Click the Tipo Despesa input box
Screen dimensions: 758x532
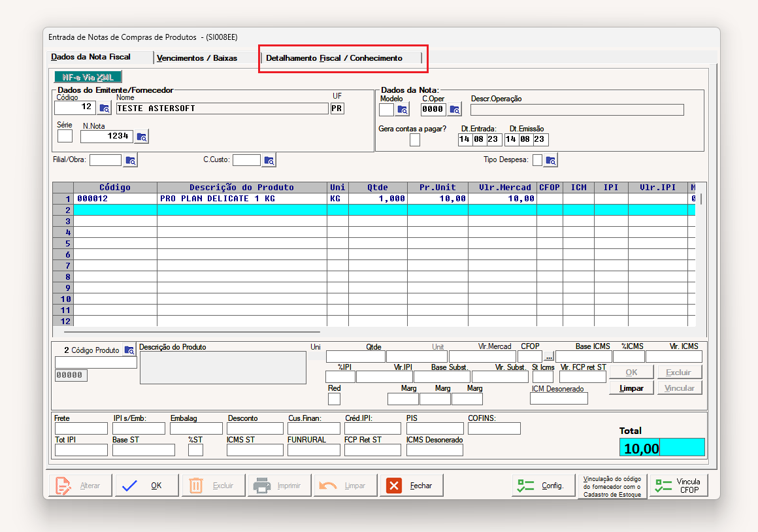[x=537, y=160]
